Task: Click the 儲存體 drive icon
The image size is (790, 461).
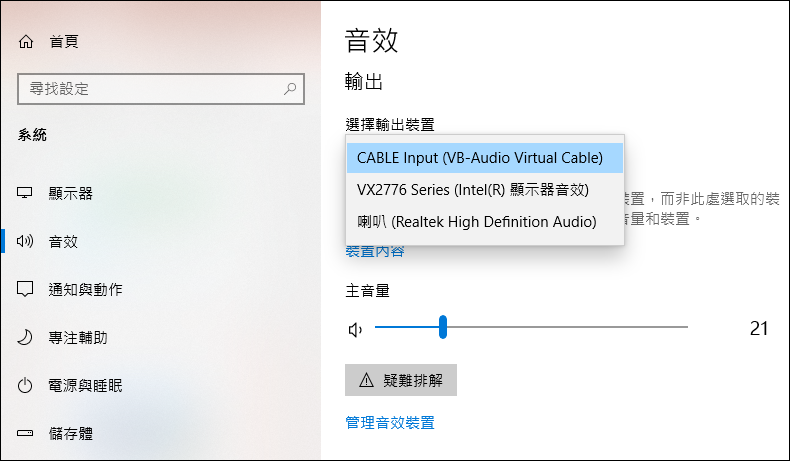Action: coord(25,433)
